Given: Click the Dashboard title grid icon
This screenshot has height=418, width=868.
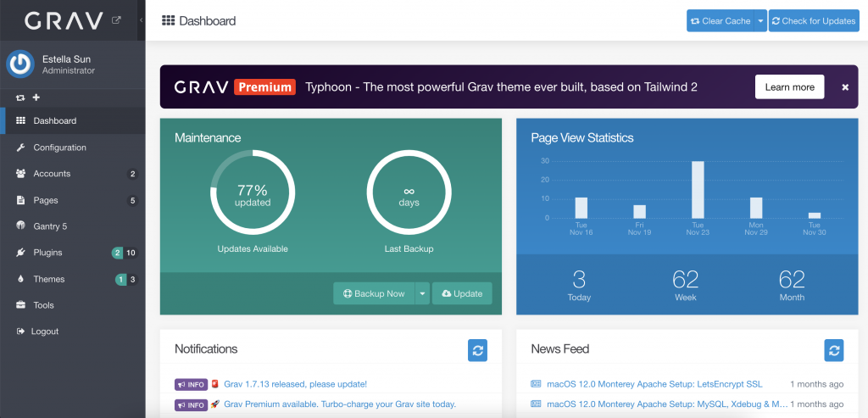Looking at the screenshot, I should click(168, 20).
